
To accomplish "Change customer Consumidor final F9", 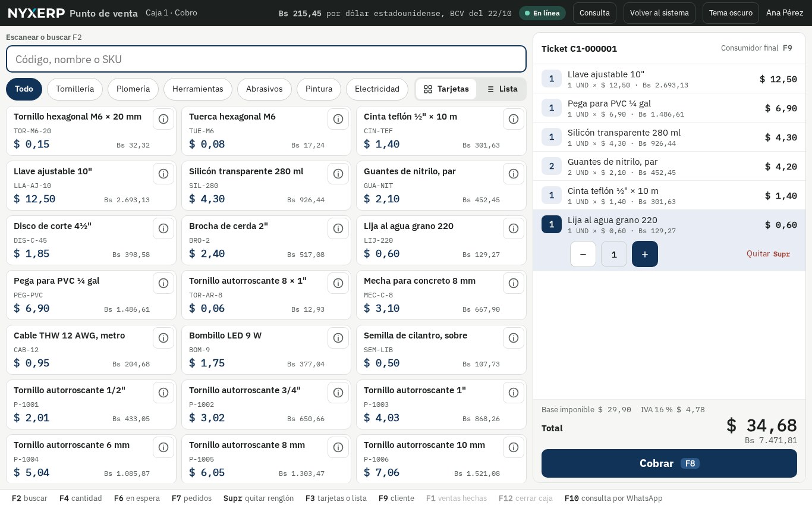I will [757, 48].
